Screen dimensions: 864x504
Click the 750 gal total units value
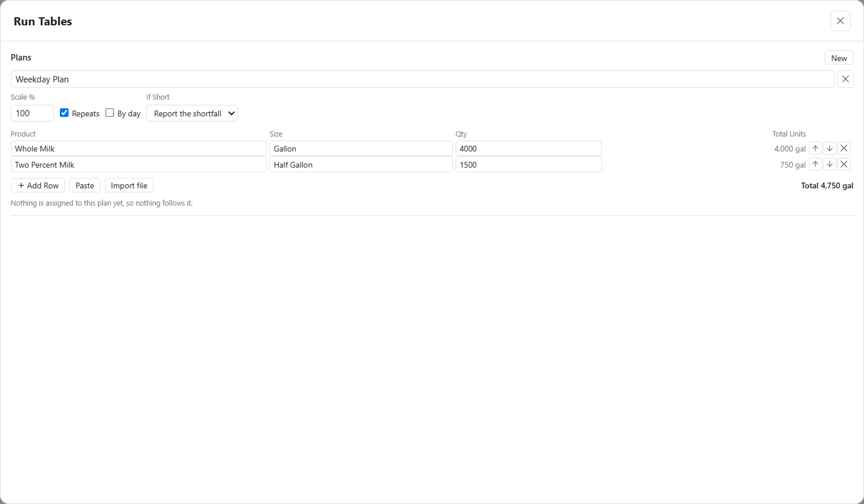click(793, 165)
